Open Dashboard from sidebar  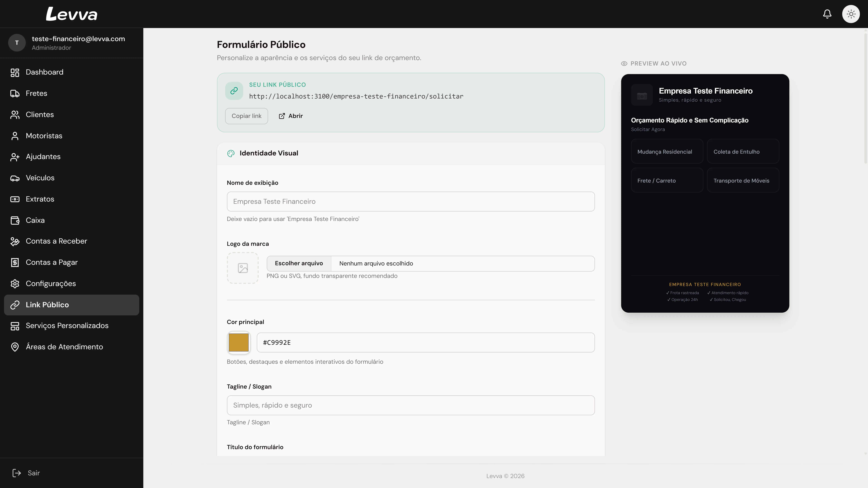45,72
